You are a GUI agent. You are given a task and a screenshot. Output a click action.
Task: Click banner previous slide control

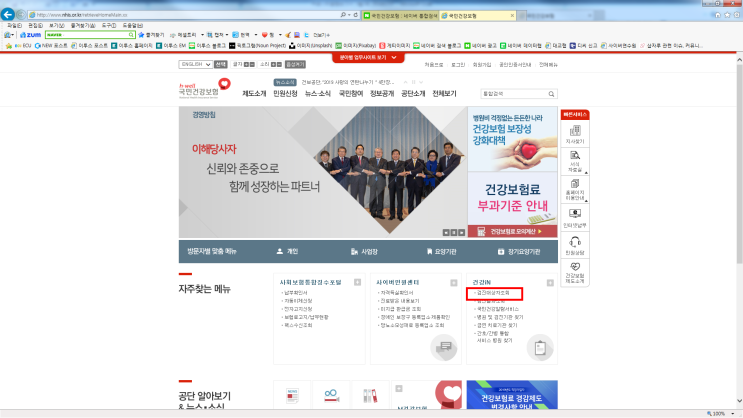tap(446, 232)
